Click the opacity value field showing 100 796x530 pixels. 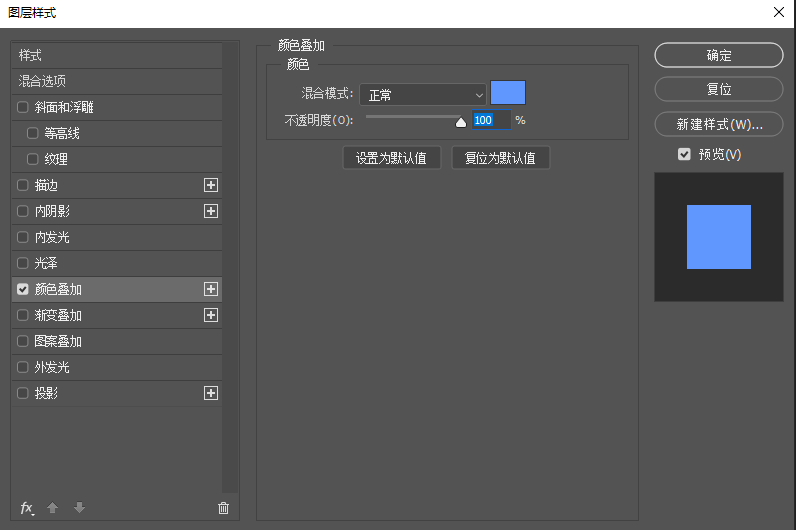click(x=491, y=120)
